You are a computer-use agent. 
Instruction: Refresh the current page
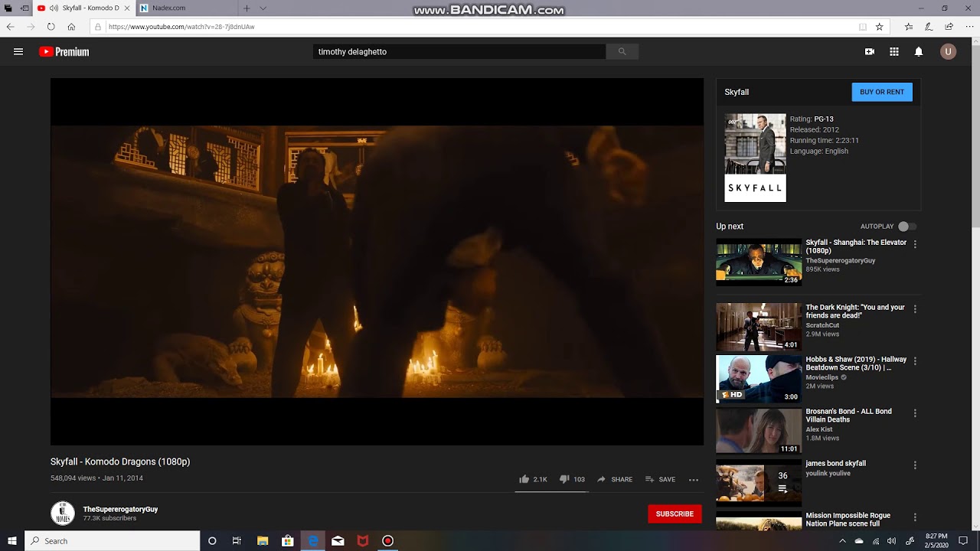[51, 27]
